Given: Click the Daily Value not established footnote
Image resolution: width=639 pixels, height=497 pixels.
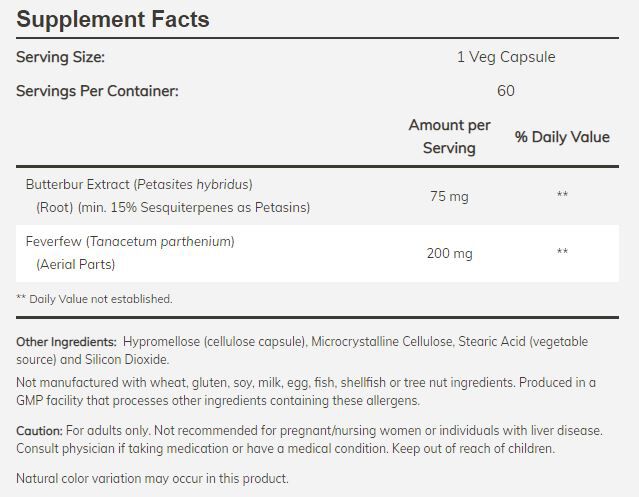Looking at the screenshot, I should 94,298.
